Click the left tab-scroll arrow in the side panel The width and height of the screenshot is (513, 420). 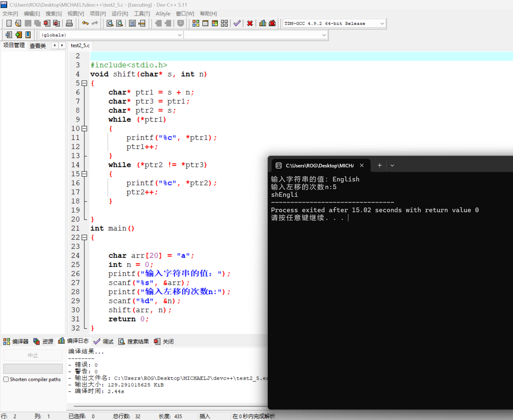pyautogui.click(x=55, y=45)
